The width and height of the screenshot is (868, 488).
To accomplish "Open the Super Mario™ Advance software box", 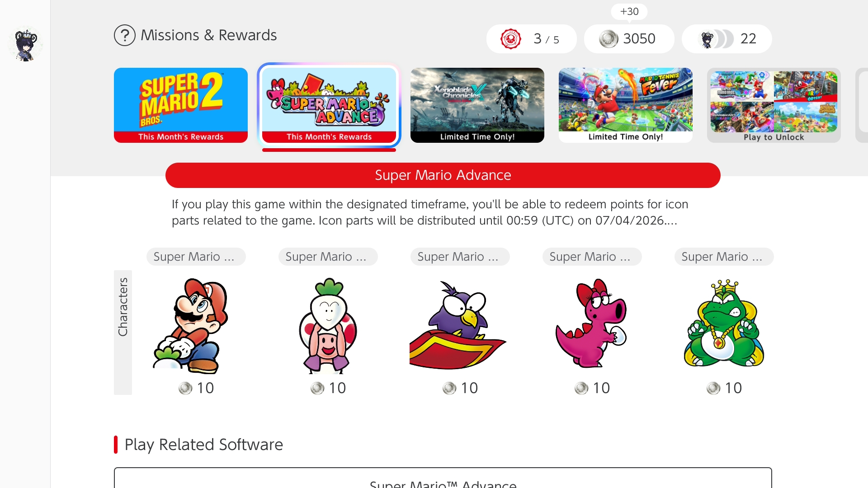I will click(x=443, y=478).
